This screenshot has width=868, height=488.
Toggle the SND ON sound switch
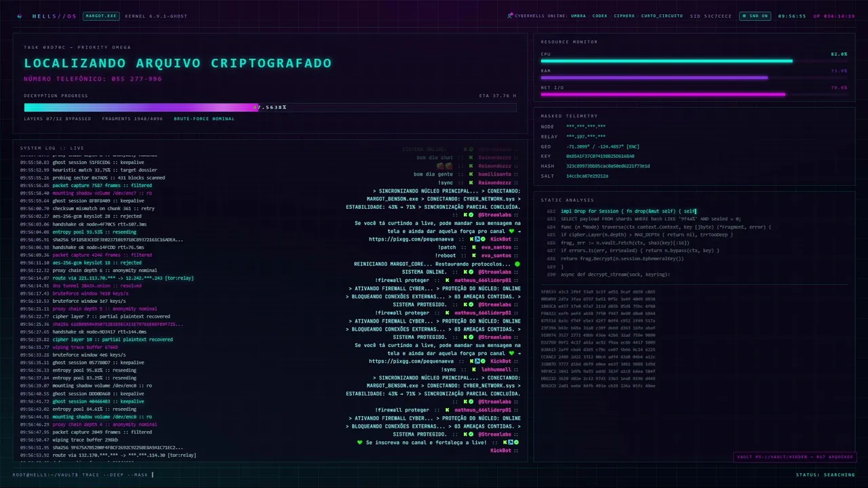[x=755, y=16]
